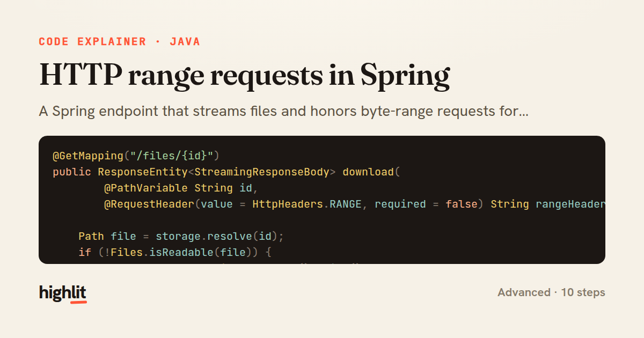This screenshot has width=644, height=338.
Task: Click the 'public ResponseEntity<StreamingResponseBody> download(' line
Action: point(226,172)
